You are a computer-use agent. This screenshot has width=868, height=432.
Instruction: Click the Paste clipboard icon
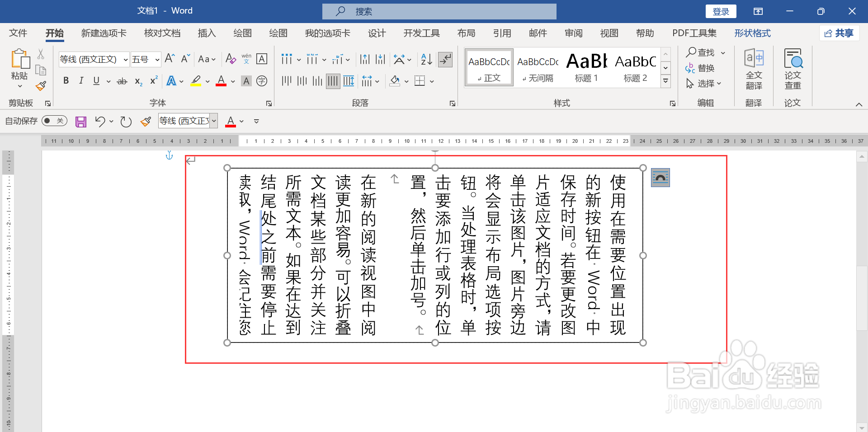20,59
